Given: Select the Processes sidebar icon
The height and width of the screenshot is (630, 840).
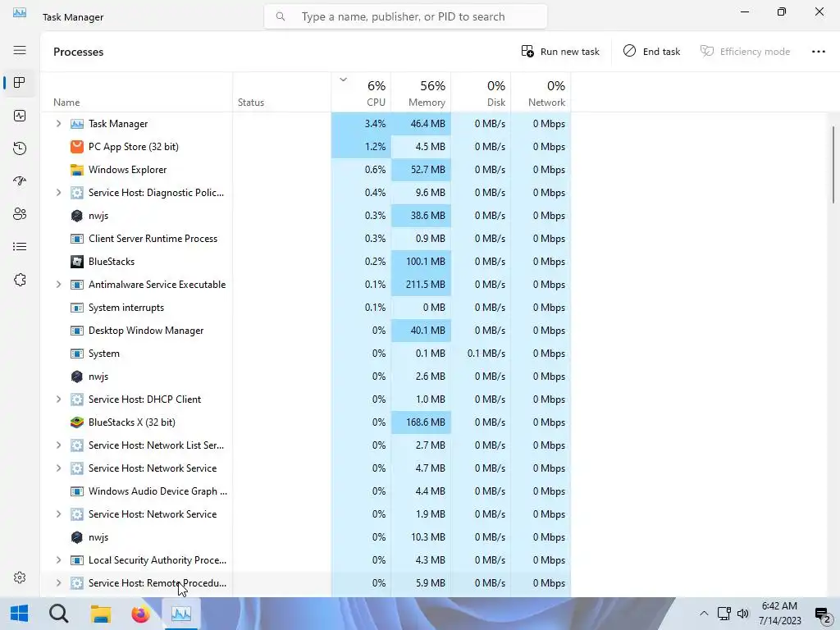Looking at the screenshot, I should [20, 83].
